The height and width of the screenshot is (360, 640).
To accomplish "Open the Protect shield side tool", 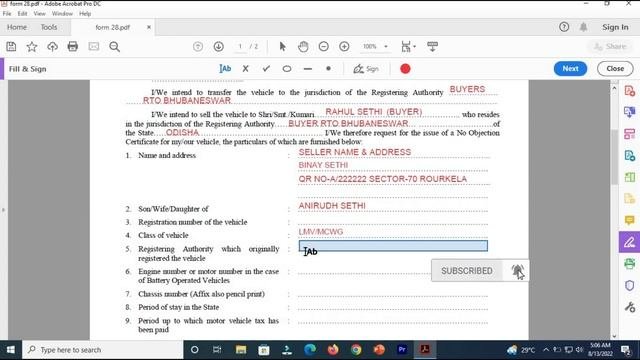I will (629, 285).
